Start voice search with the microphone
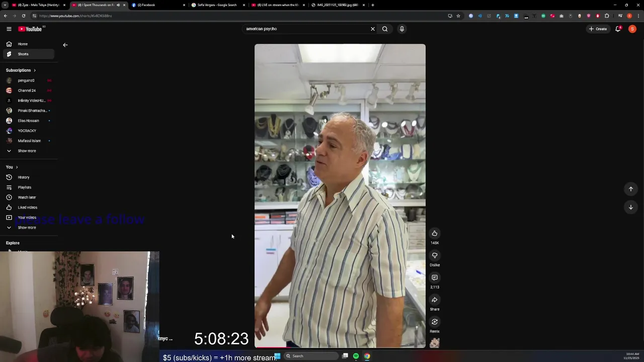This screenshot has height=362, width=644. point(402,29)
